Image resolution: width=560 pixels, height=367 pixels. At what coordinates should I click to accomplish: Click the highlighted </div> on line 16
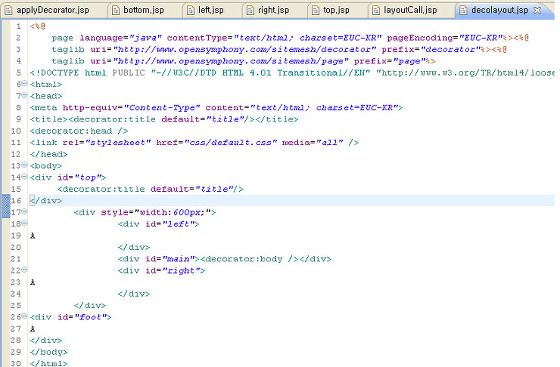pyautogui.click(x=46, y=201)
